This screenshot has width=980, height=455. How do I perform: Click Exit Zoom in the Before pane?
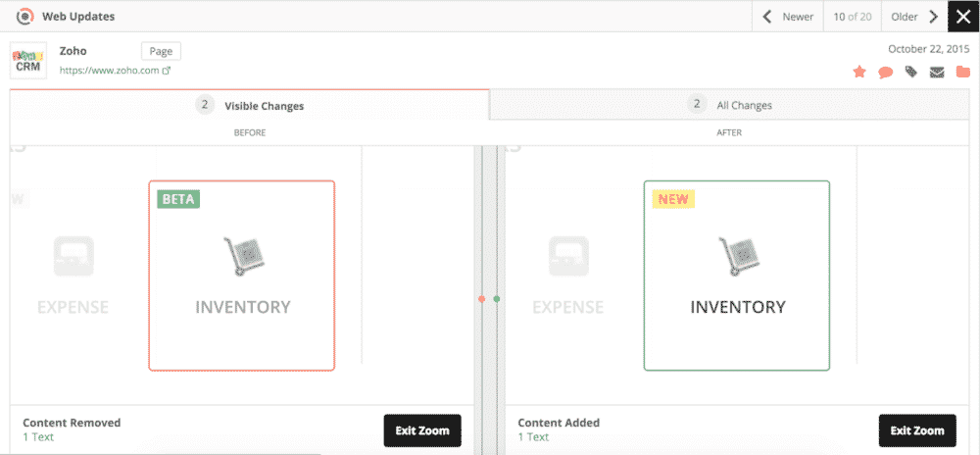point(421,430)
